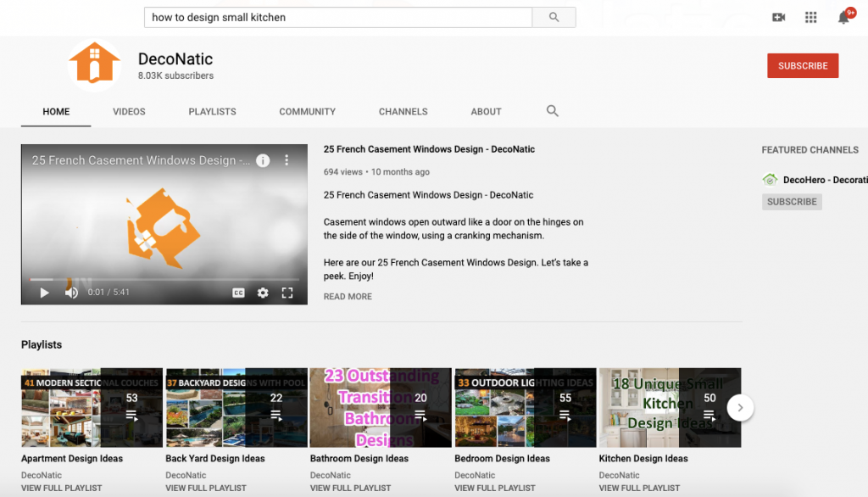The height and width of the screenshot is (497, 868).
Task: Subscribe to DecoHero featured channel
Action: click(792, 202)
